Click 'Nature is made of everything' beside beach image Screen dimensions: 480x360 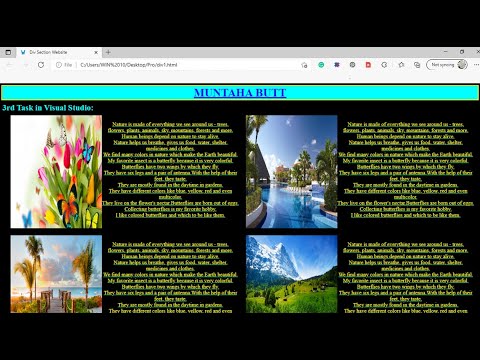(170, 244)
